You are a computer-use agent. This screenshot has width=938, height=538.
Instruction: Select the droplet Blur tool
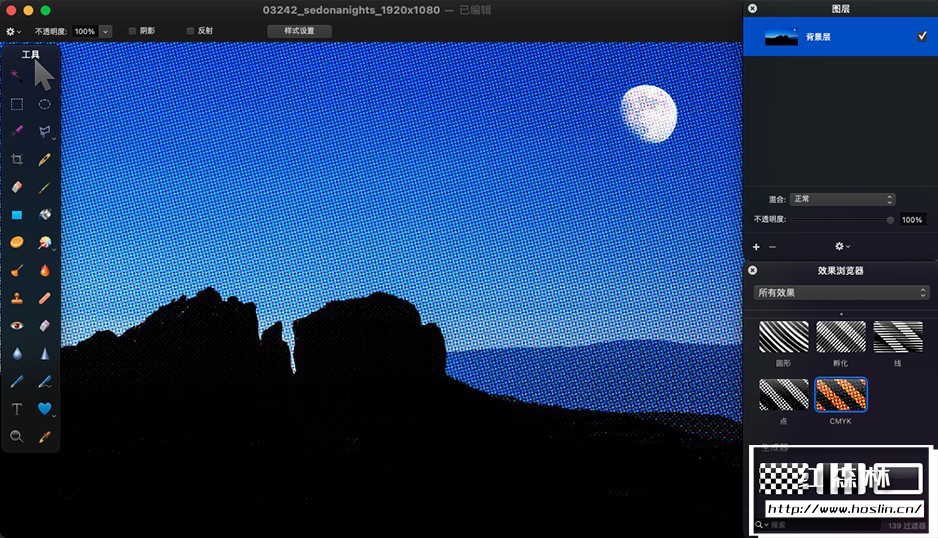(17, 354)
